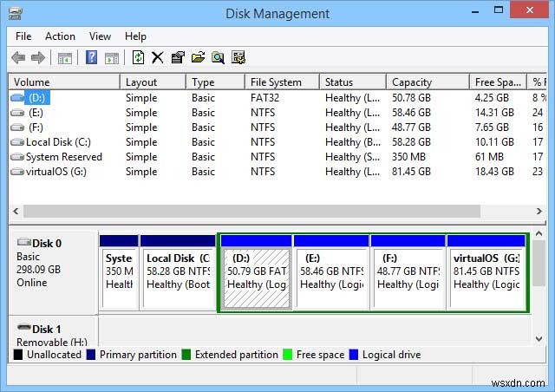This screenshot has width=555, height=392.
Task: Click the drive icon next to (F:)
Action: [17, 127]
